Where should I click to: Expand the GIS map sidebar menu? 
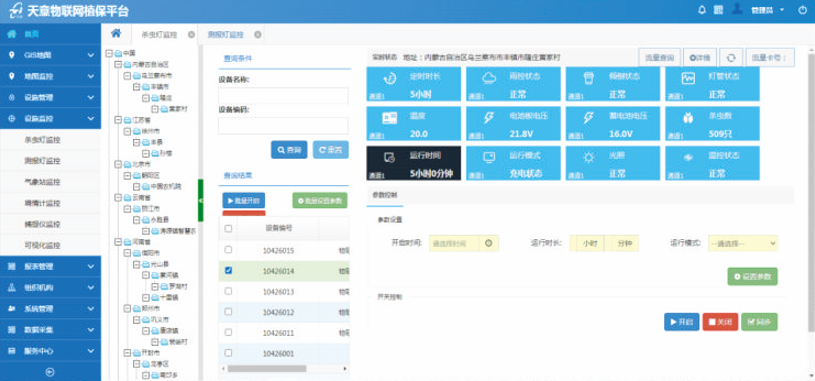50,55
